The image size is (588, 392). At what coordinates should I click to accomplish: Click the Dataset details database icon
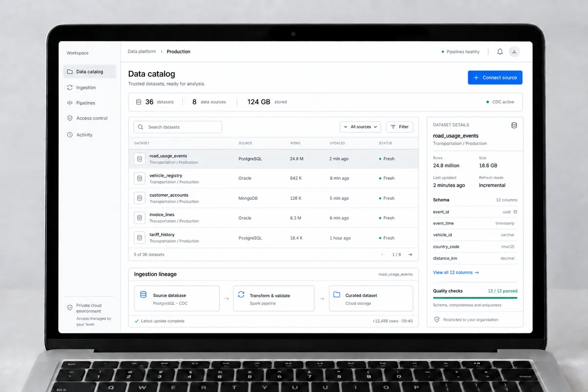pos(514,125)
